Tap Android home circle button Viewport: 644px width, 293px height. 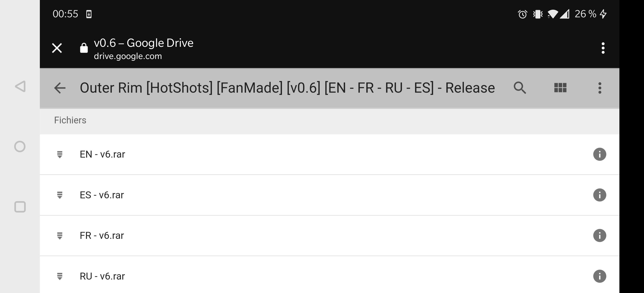20,147
